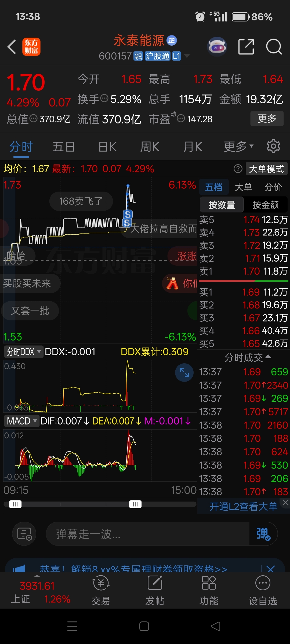Open the 更多 chart period dropdown
This screenshot has height=644, width=290.
tap(238, 147)
